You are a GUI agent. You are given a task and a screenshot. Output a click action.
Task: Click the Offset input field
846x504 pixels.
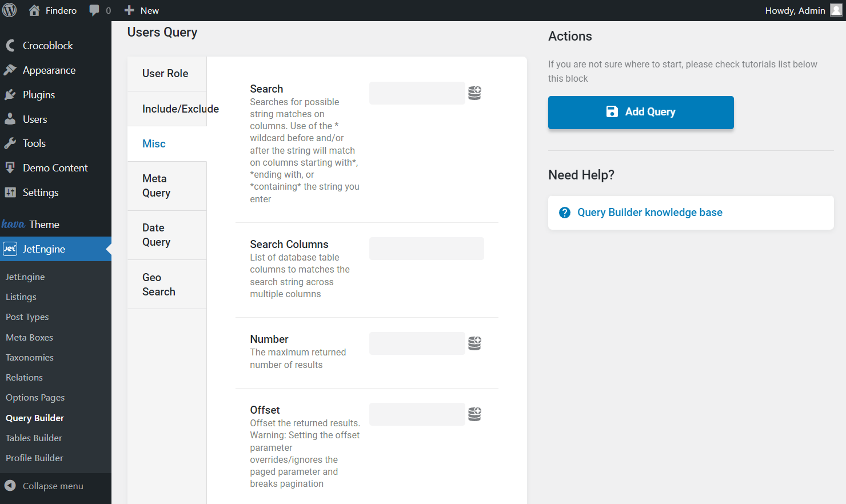417,414
